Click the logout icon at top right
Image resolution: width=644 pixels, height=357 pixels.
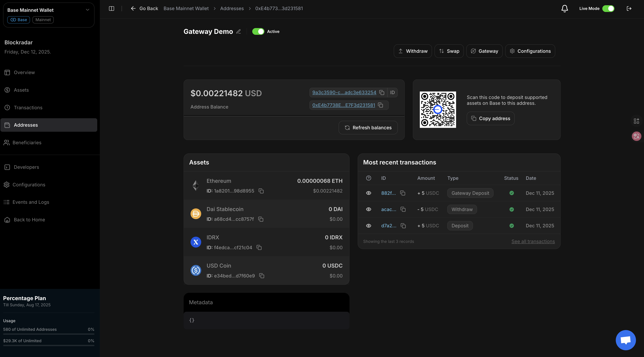(x=629, y=8)
